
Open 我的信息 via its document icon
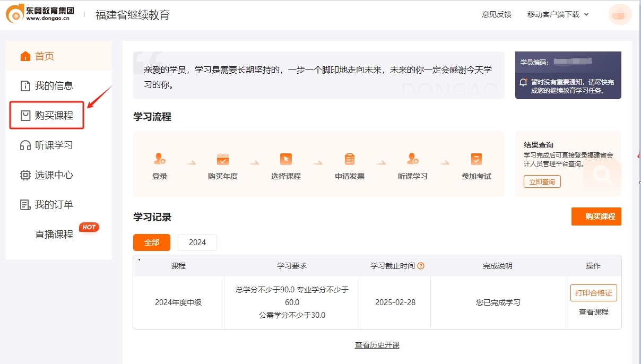pyautogui.click(x=25, y=85)
